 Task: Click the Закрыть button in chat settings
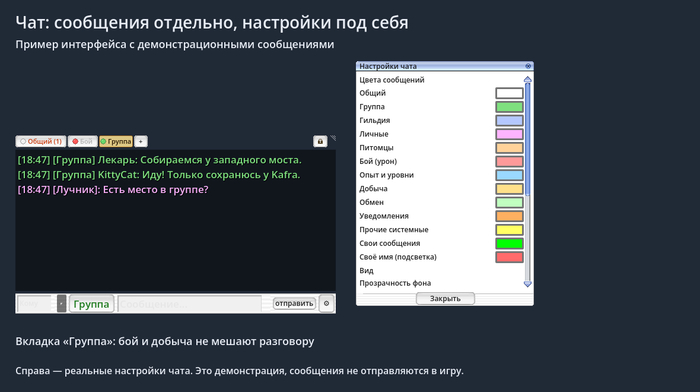coord(445,299)
